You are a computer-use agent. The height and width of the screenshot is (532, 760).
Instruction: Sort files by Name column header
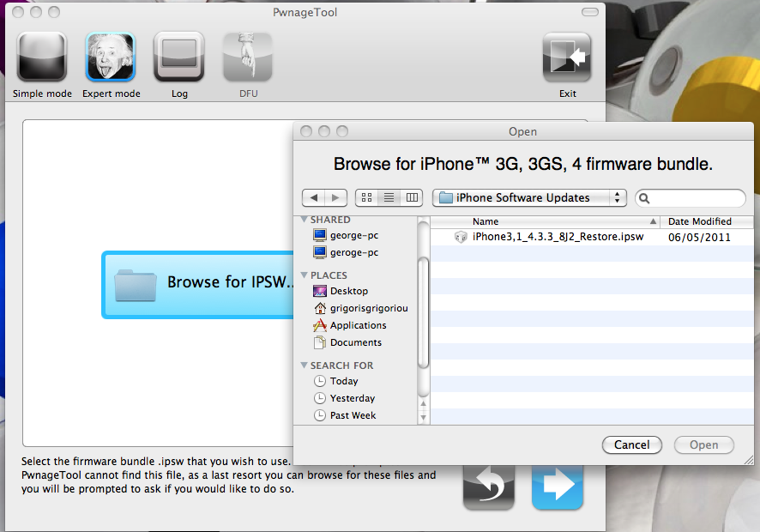coord(545,221)
